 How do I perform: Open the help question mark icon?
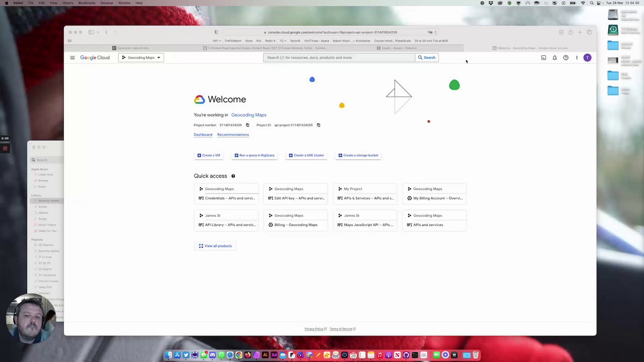pyautogui.click(x=566, y=58)
